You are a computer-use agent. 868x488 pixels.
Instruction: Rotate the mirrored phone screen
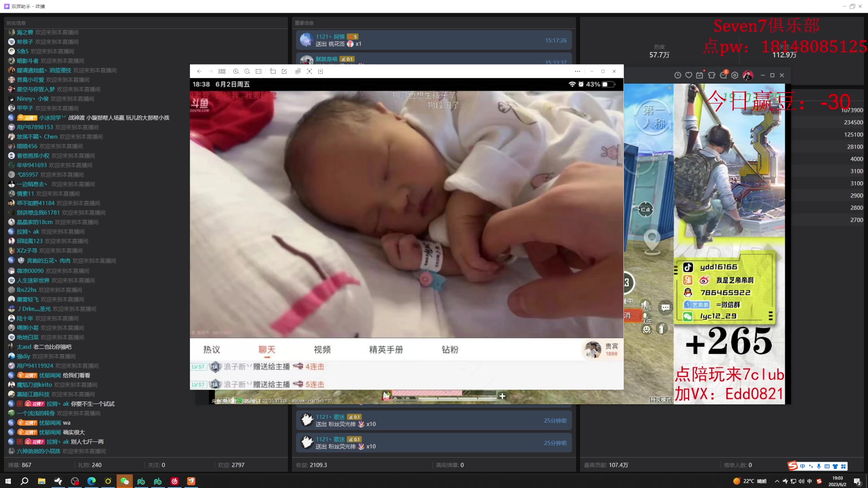pos(273,71)
